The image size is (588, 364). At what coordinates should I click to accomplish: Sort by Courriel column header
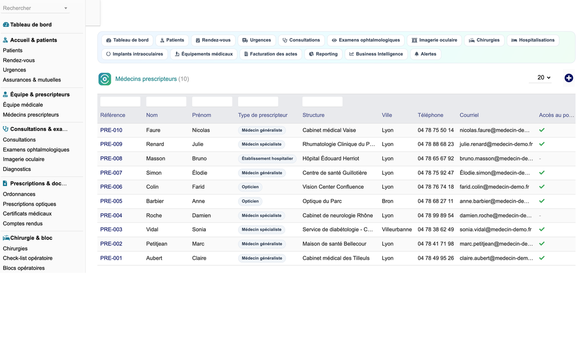click(x=469, y=115)
